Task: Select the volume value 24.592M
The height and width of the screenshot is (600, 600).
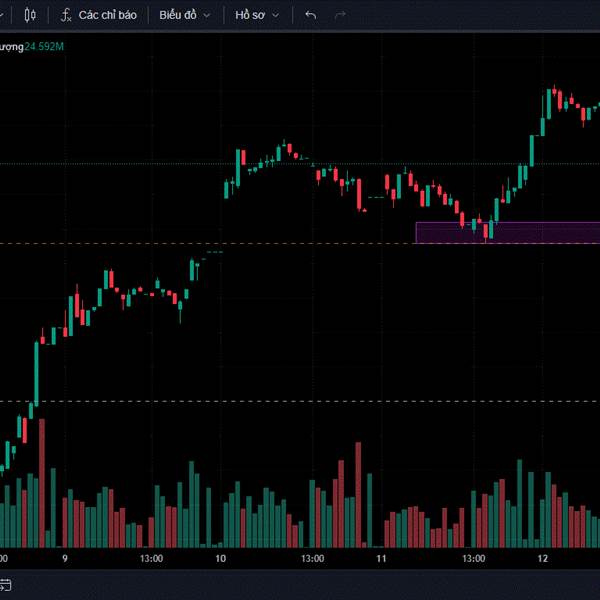Action: click(44, 47)
